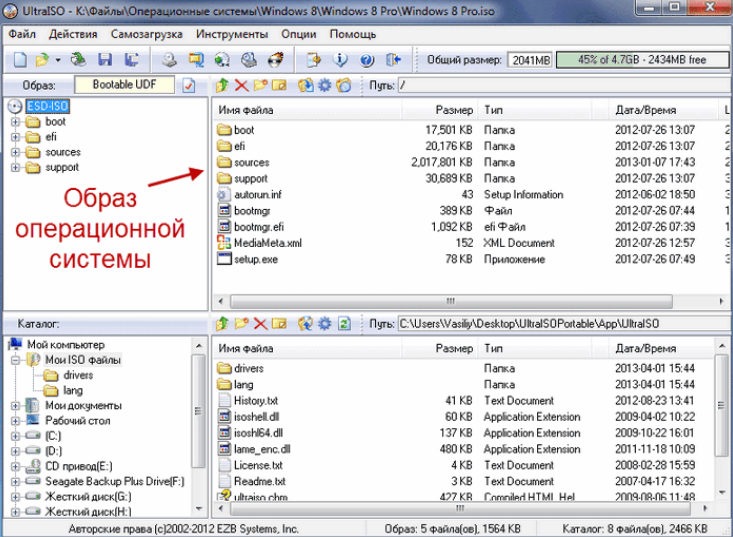Click the Open file folder icon
Screen dimensions: 733x537
(42, 60)
